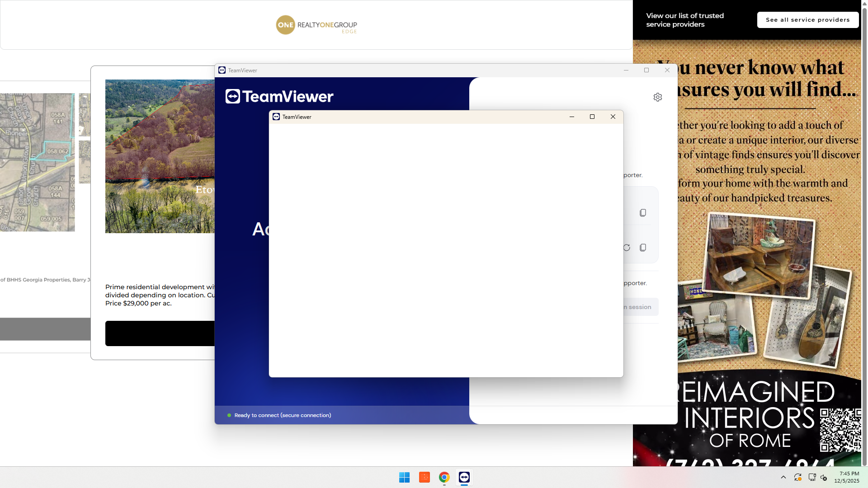This screenshot has width=868, height=488.
Task: Click the Reimagined Interiors QR code
Action: 840,430
